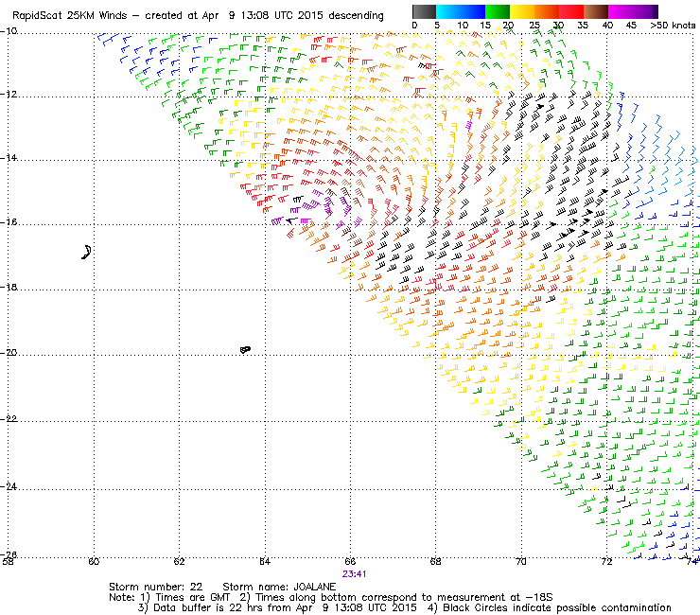Click the crescent island outline near 60E, 17S
The image size is (700, 615).
(x=87, y=253)
